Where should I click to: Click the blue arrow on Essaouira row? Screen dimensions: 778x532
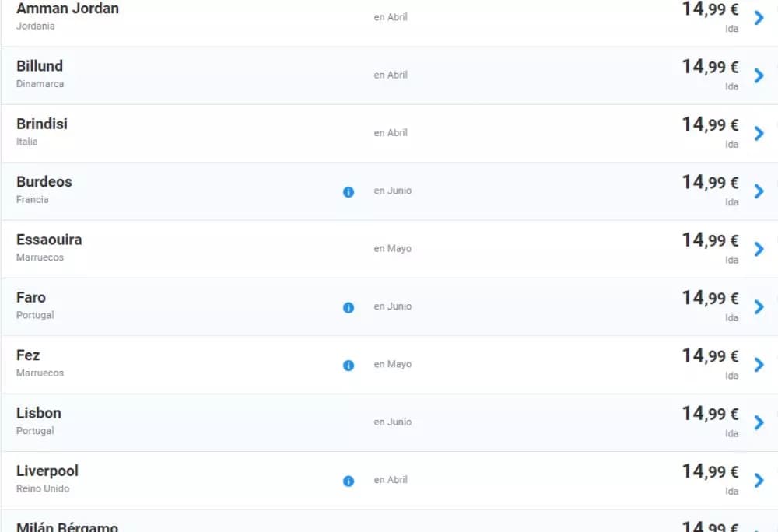point(759,249)
